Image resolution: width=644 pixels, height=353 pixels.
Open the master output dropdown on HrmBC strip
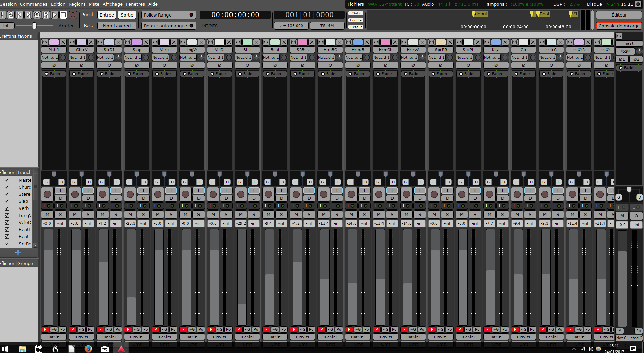click(x=330, y=336)
